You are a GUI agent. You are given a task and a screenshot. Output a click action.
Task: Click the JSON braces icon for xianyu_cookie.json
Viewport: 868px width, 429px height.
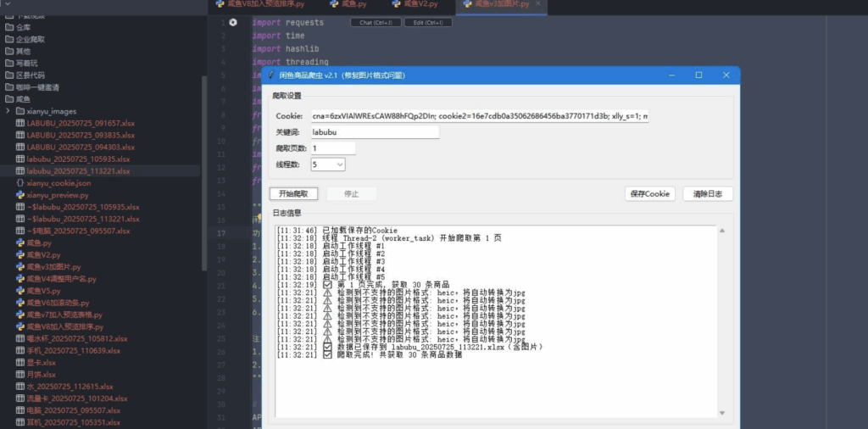[20, 182]
